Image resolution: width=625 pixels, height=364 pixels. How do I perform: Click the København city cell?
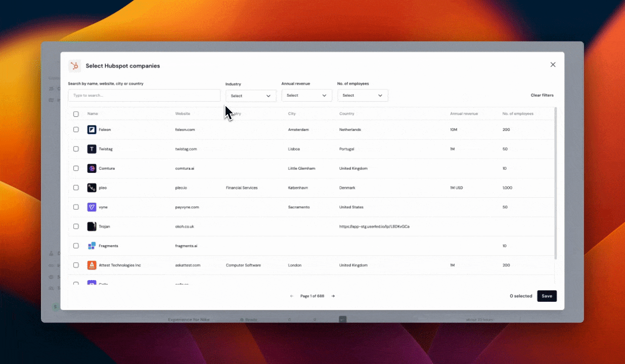tap(298, 188)
